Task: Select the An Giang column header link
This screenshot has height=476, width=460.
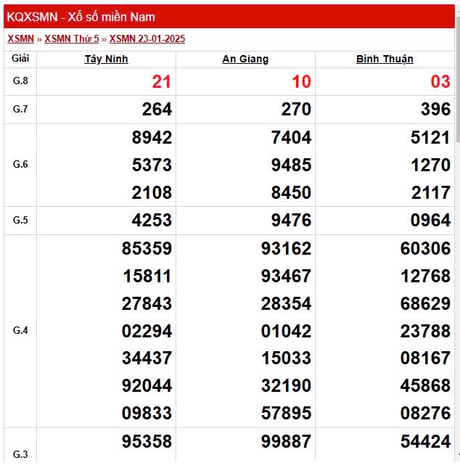Action: pyautogui.click(x=245, y=59)
